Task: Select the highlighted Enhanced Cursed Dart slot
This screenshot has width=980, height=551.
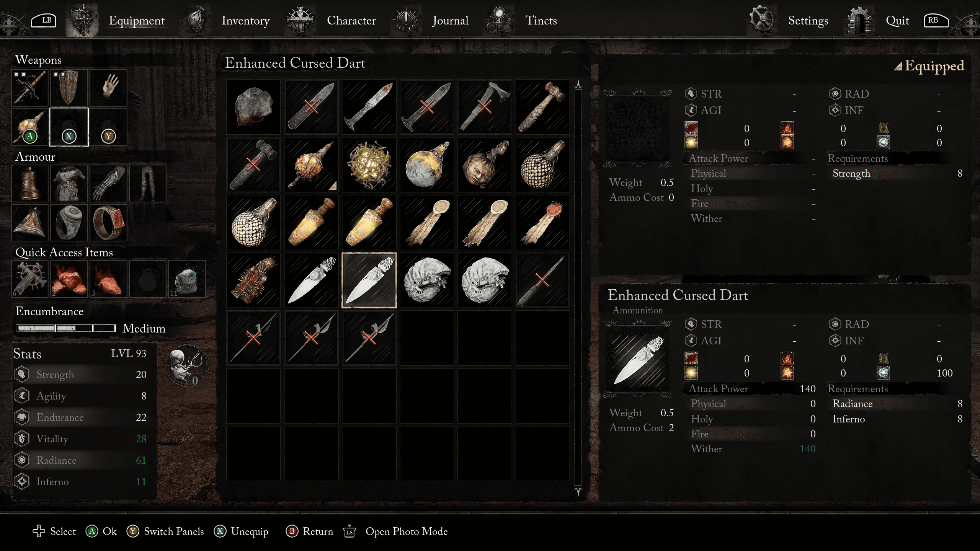Action: [x=369, y=280]
